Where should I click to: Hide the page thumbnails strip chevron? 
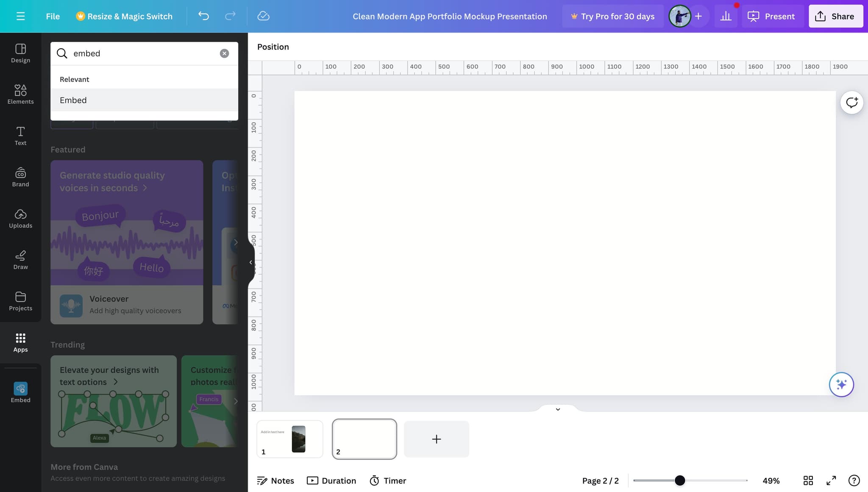tap(558, 409)
